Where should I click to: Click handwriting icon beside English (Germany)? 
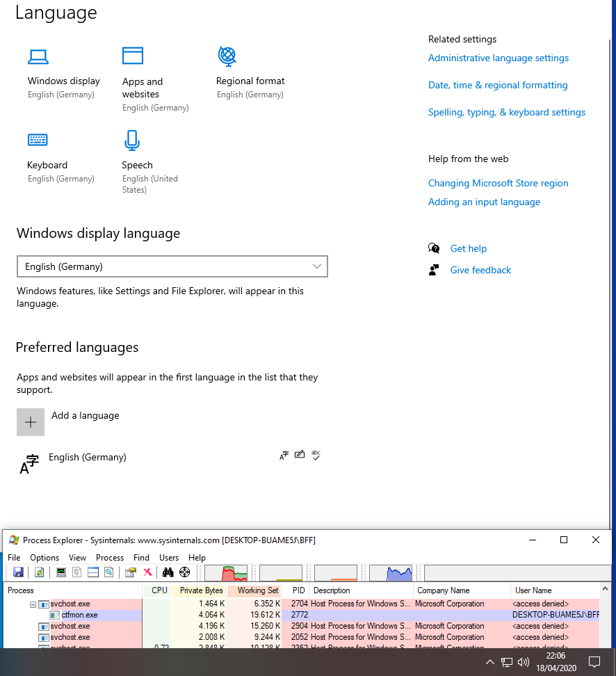tap(300, 454)
